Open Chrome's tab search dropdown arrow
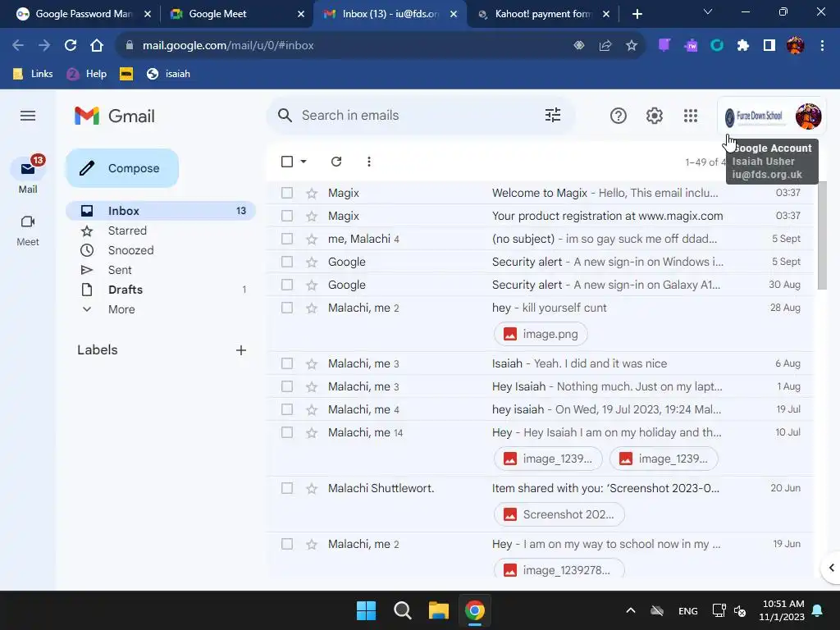840x630 pixels. 708,11
